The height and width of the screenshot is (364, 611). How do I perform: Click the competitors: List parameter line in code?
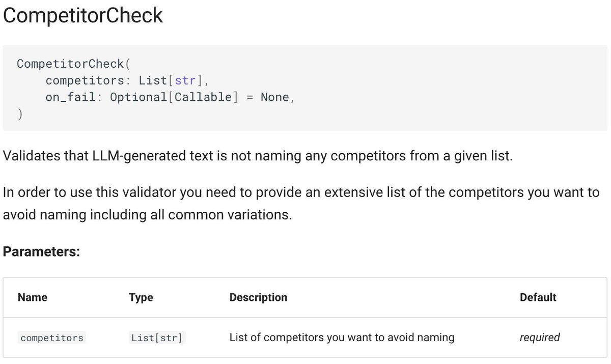click(x=127, y=80)
